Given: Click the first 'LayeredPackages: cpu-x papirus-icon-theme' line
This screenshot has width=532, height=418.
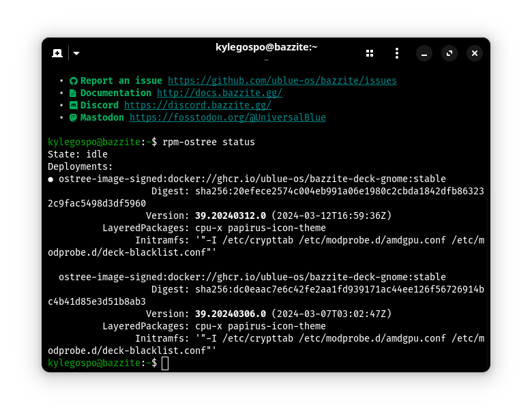Looking at the screenshot, I should pos(214,228).
